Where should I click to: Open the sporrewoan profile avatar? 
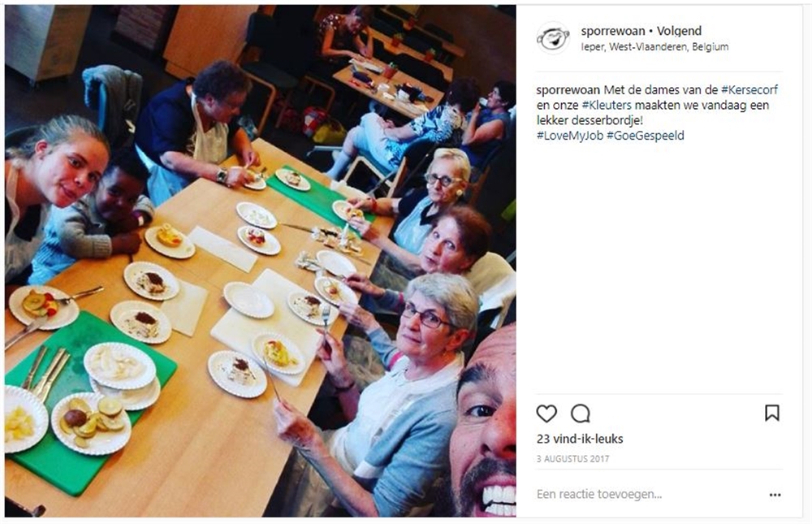552,38
